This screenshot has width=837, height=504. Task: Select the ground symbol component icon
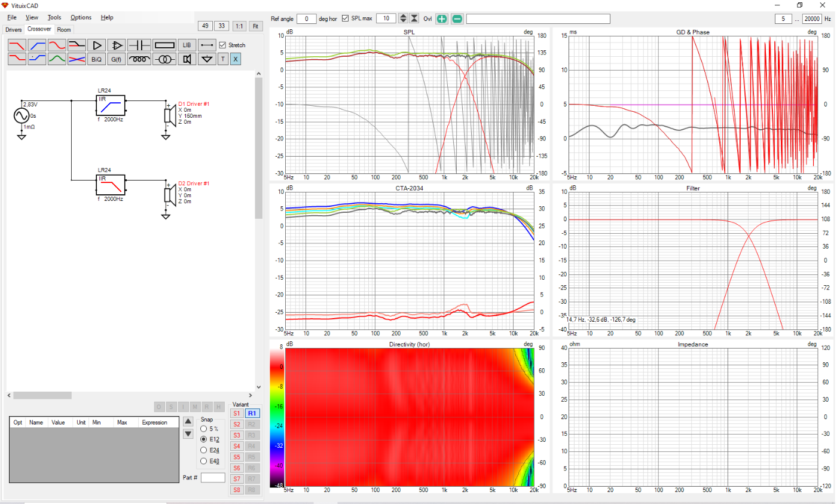207,59
